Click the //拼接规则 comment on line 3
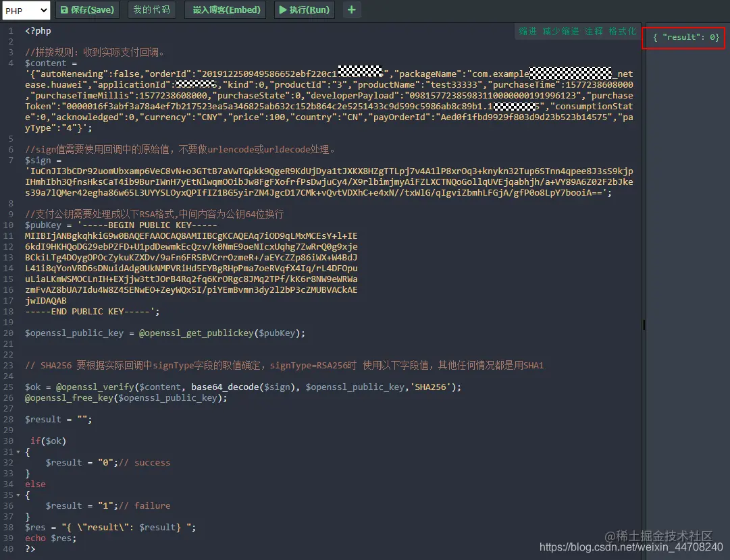 pos(95,53)
